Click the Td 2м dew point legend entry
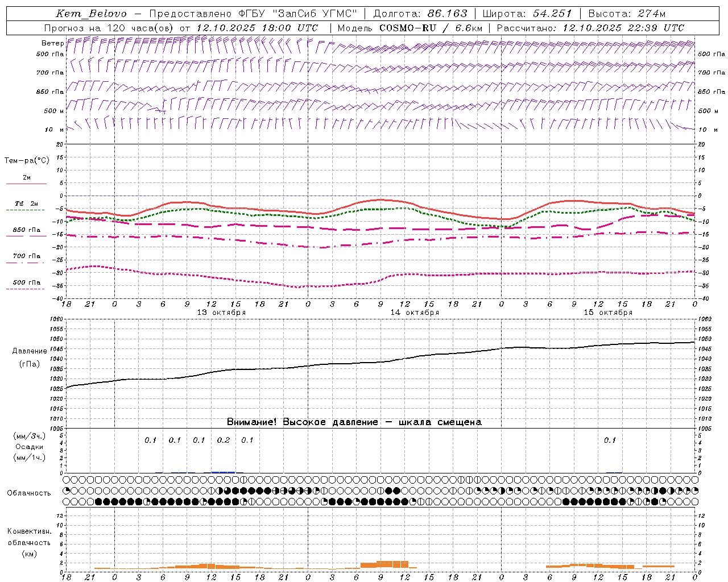Screen dimensions: 728x582 point(26,203)
